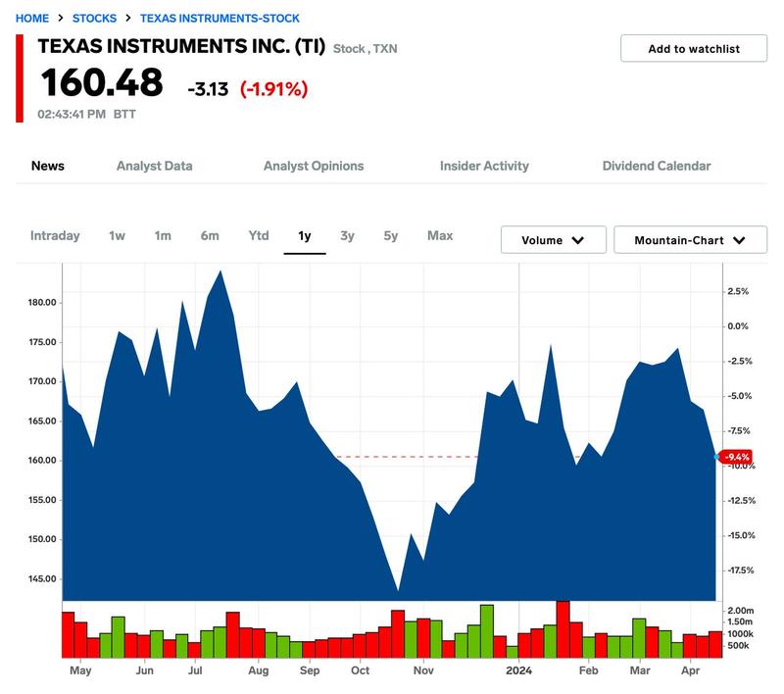Select the 1y chart range
The height and width of the screenshot is (694, 784).
point(305,235)
